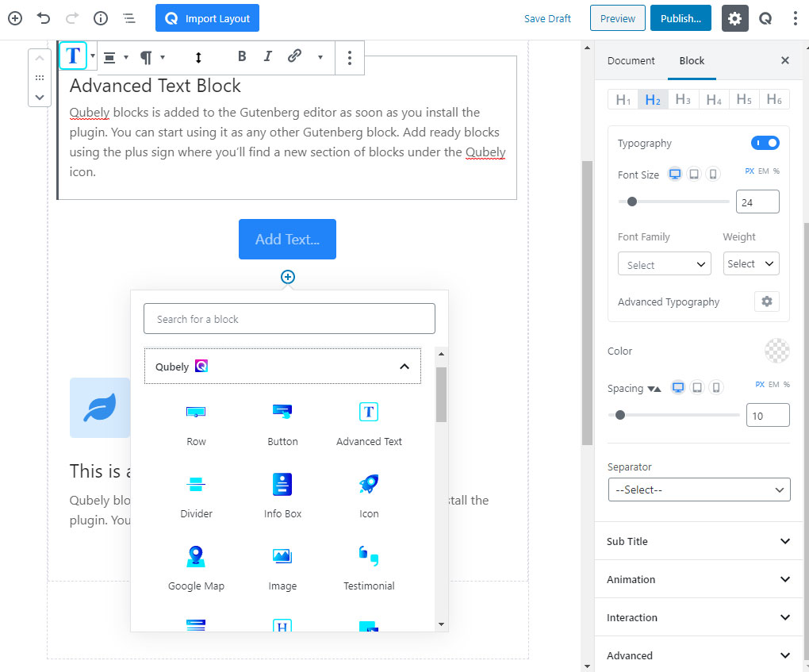Open more tools vertical dots menu
This screenshot has width=809, height=672.
tap(795, 18)
